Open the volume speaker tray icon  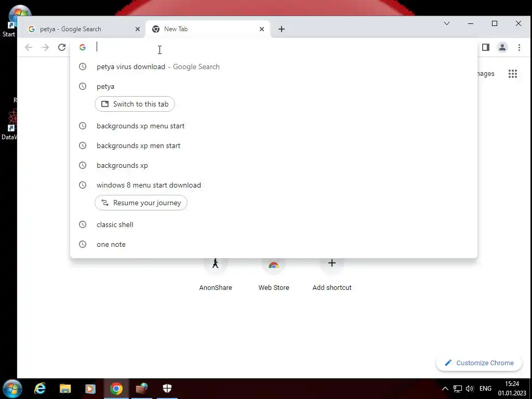470,389
